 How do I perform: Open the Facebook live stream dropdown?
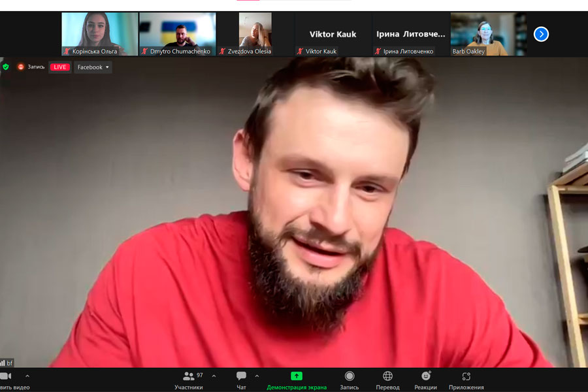pyautogui.click(x=93, y=67)
